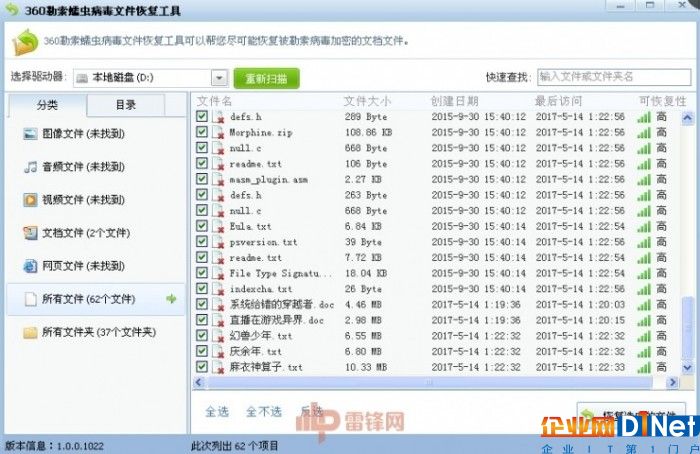Click recoverability bars icon for 庆余年.txt row
Viewport: 700px width, 454px height.
coord(644,352)
